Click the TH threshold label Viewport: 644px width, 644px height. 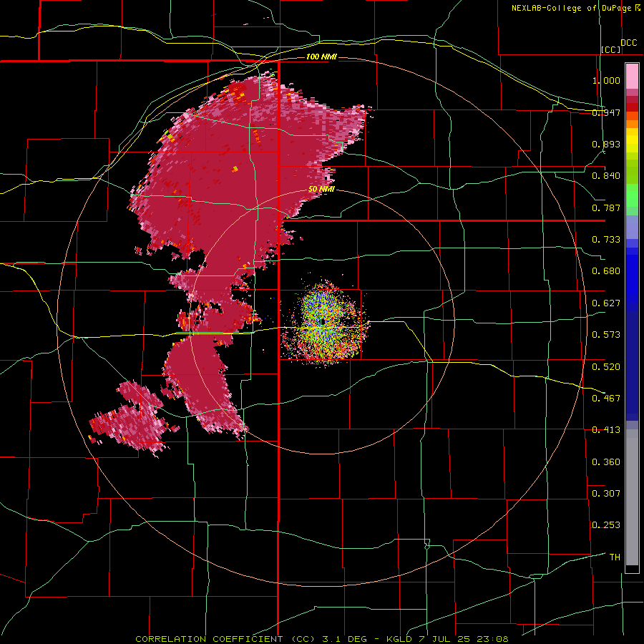tap(615, 557)
